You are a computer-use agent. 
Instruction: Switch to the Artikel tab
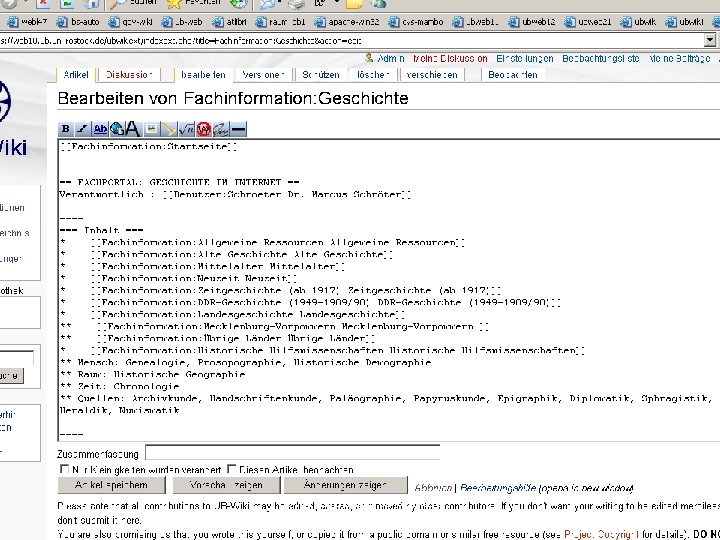coord(76,75)
